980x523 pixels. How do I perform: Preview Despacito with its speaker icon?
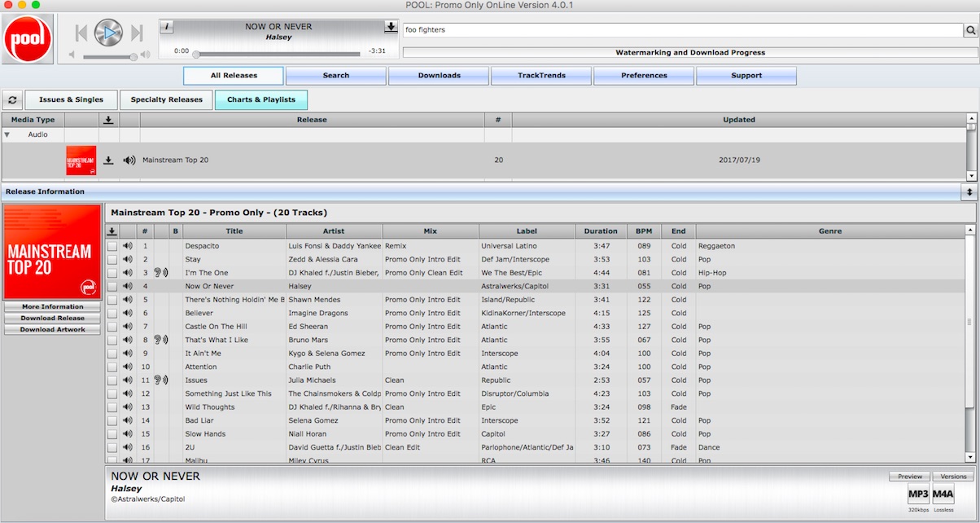click(127, 245)
